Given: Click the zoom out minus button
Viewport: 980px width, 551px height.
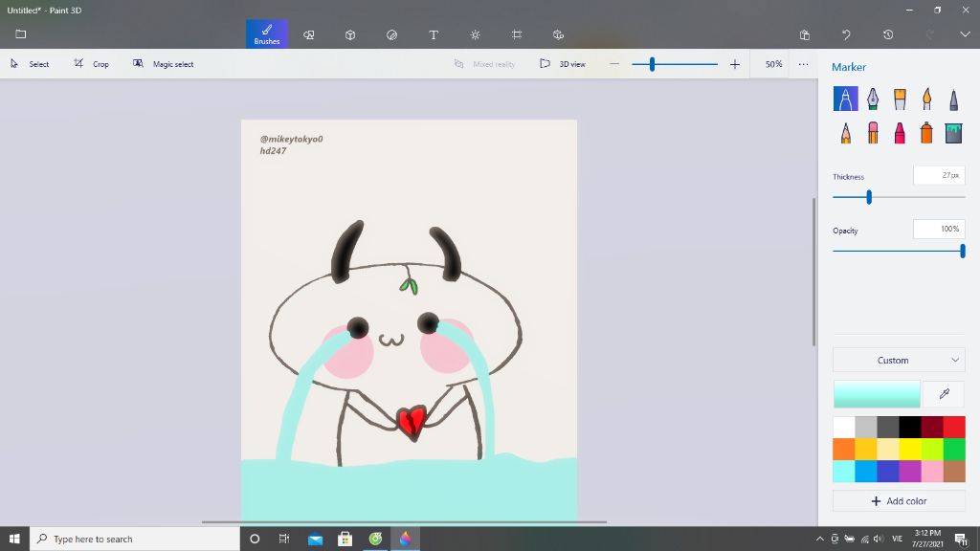Looking at the screenshot, I should 614,64.
